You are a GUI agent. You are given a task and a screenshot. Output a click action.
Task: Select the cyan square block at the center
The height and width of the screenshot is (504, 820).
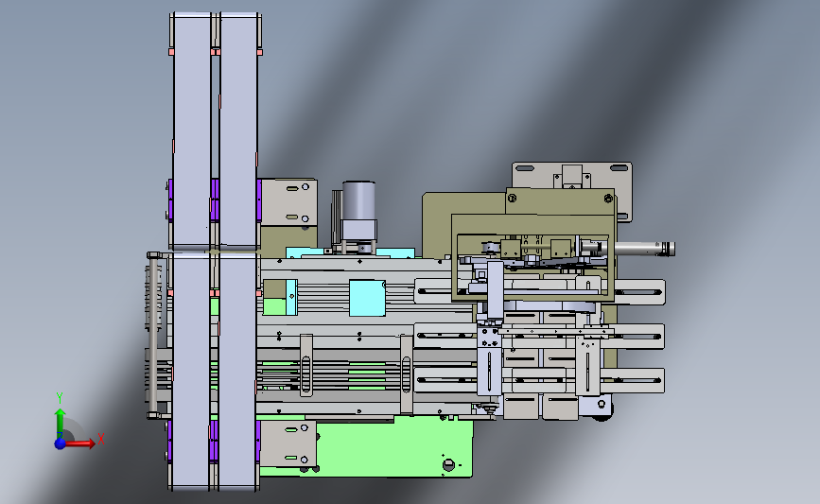coord(367,298)
